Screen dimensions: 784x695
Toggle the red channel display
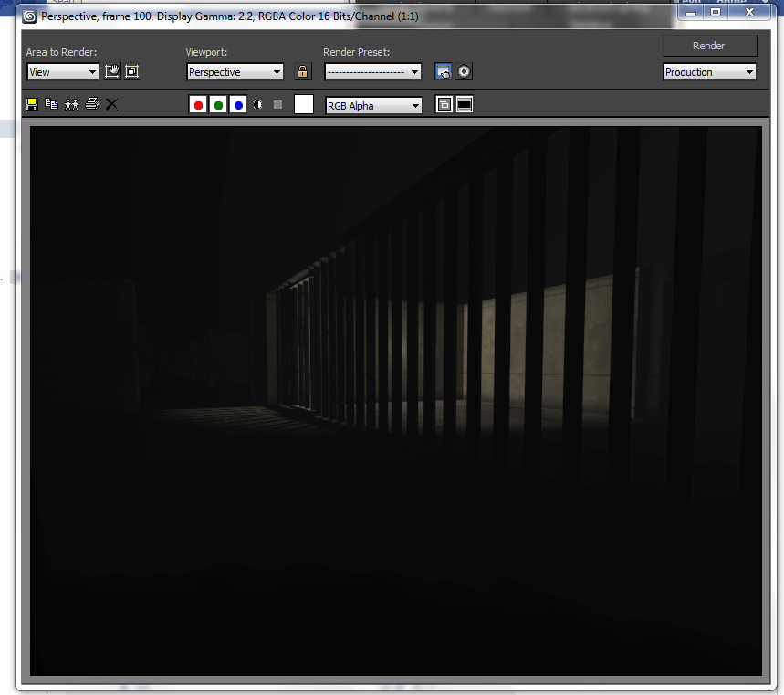(198, 105)
